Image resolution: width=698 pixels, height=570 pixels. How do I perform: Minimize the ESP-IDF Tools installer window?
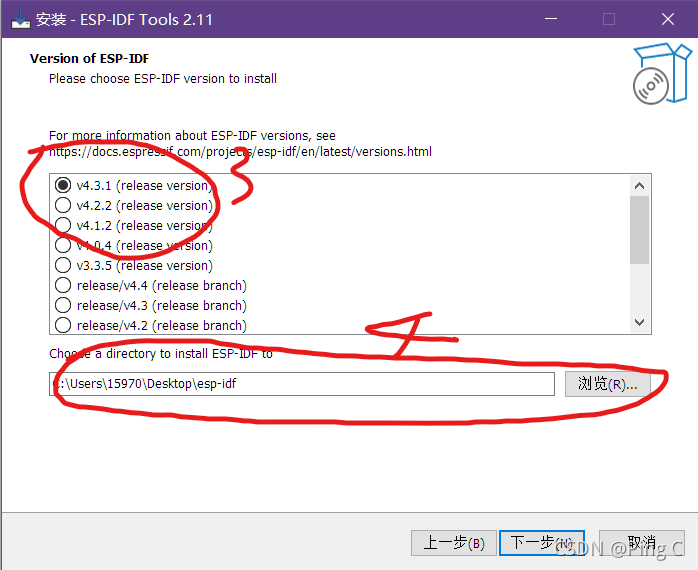(x=551, y=19)
